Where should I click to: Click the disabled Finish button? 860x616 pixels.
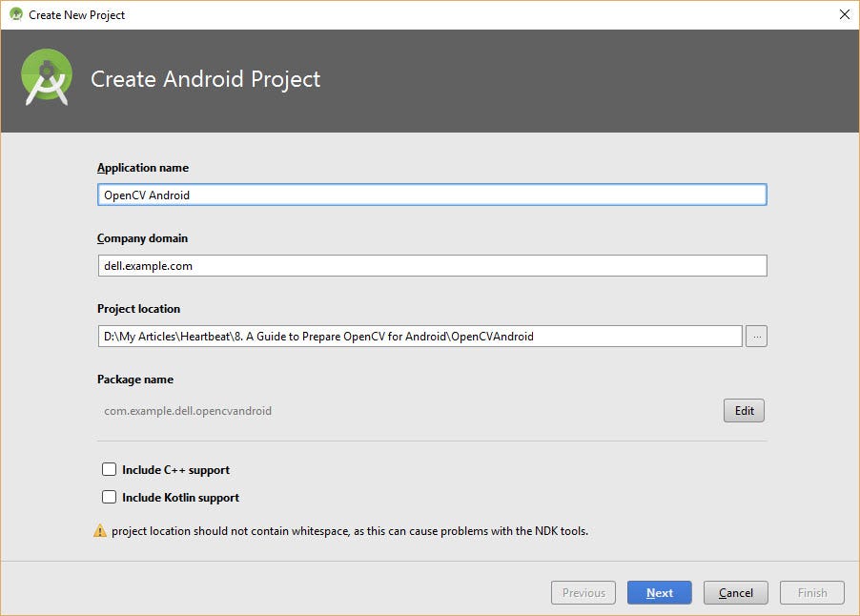click(811, 592)
